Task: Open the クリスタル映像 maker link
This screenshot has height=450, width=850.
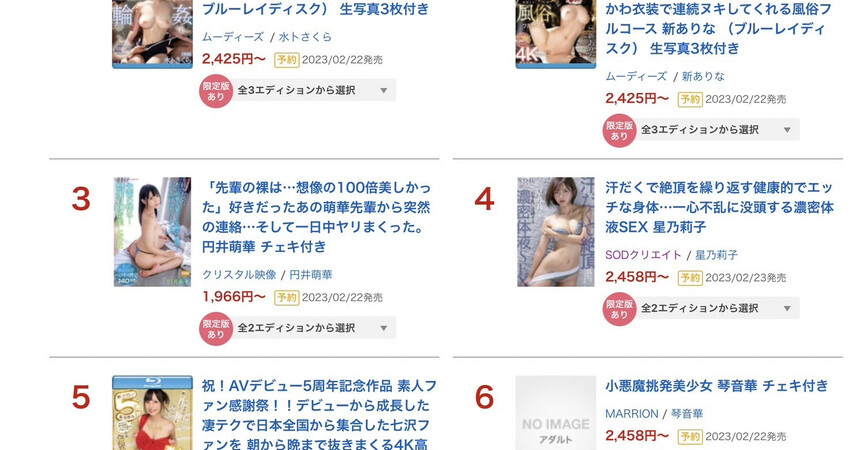Action: click(x=239, y=275)
